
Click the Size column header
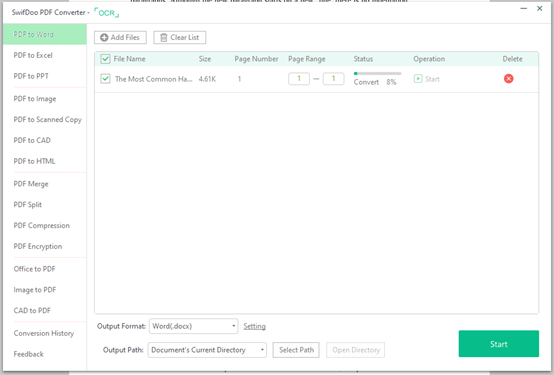pos(205,59)
